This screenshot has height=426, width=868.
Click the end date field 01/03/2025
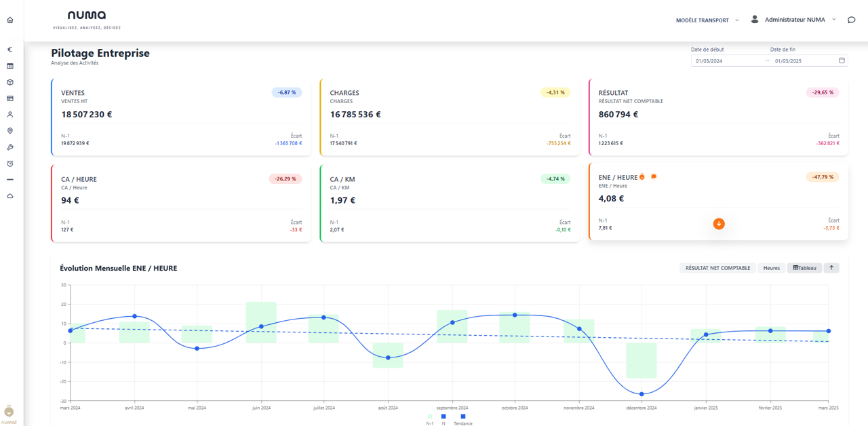(x=805, y=61)
